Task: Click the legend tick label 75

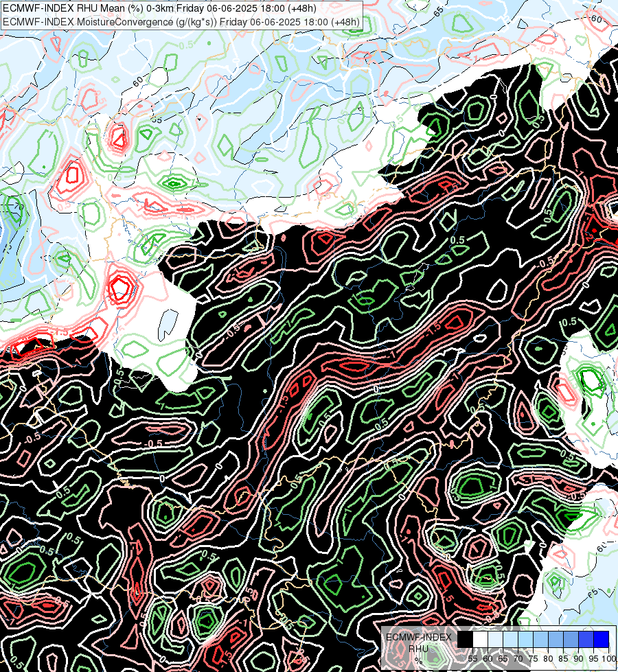Action: coord(533,659)
